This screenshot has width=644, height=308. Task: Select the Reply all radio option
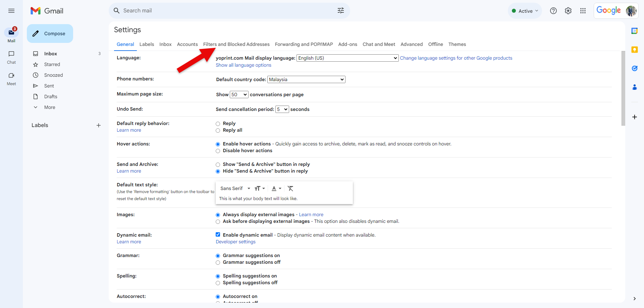point(218,130)
